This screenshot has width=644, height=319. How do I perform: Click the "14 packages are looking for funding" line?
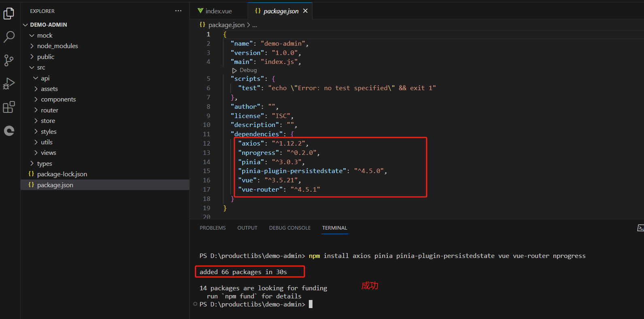[x=264, y=288]
